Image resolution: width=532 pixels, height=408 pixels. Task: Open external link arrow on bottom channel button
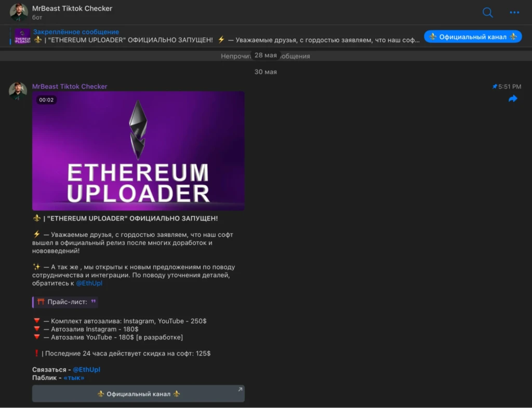click(240, 389)
